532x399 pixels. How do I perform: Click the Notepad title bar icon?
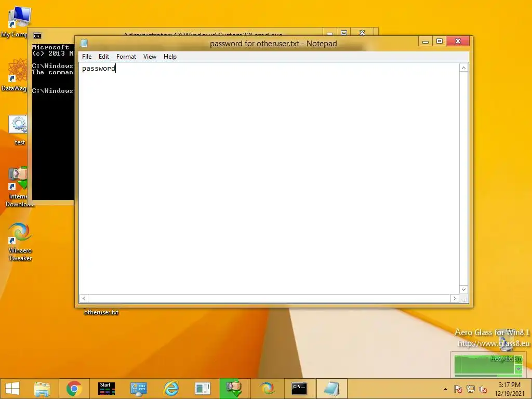[x=84, y=43]
